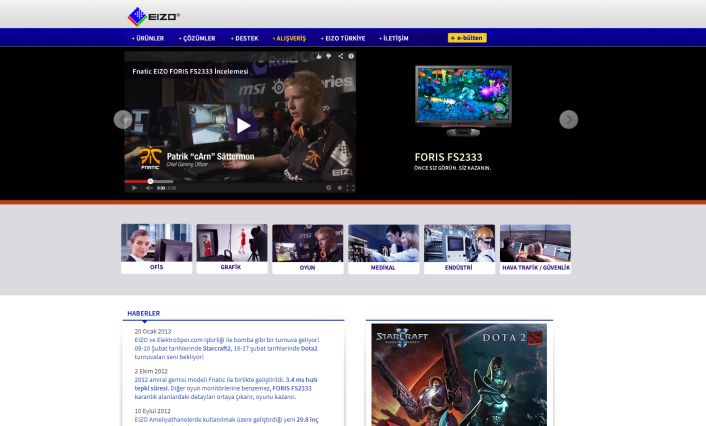706x426 pixels.
Task: Mute the video volume
Action: point(149,187)
